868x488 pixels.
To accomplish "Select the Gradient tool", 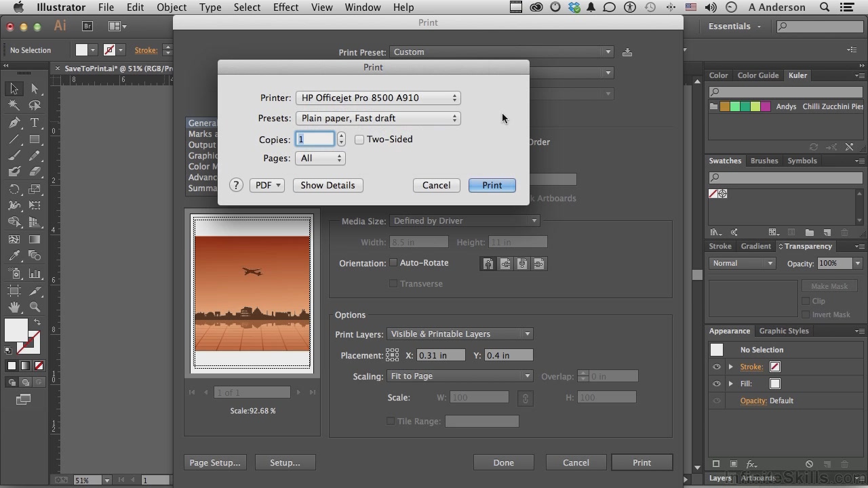I will pos(35,239).
